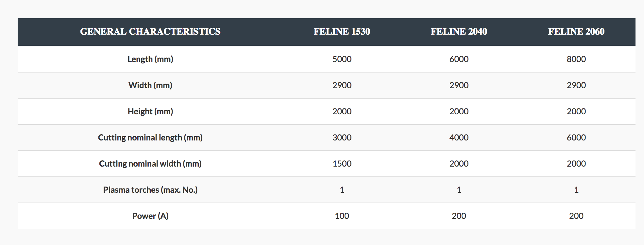Select the FELINE 2040 column header
Screen dimensions: 644x245
point(459,31)
